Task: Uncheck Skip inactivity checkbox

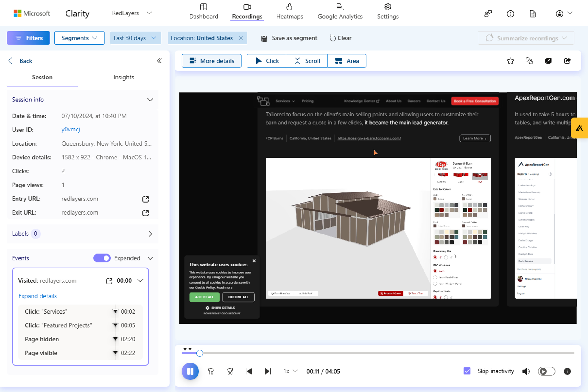Action: pos(467,371)
